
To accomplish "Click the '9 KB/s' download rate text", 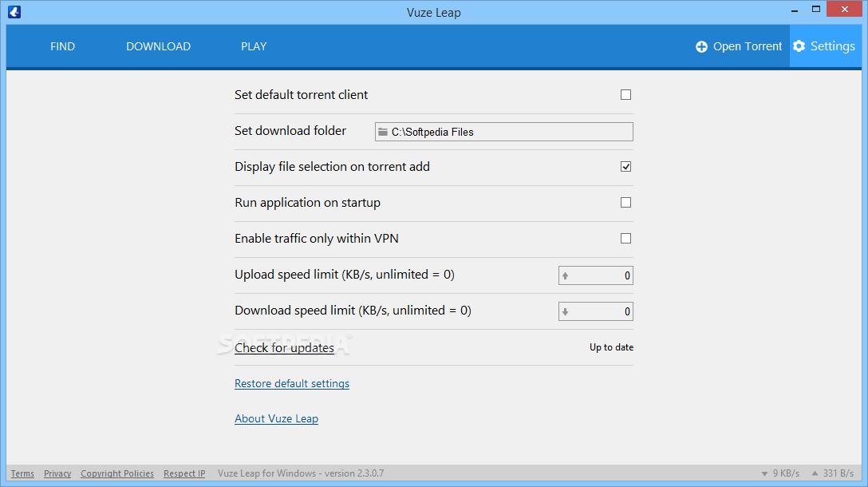I will click(786, 473).
